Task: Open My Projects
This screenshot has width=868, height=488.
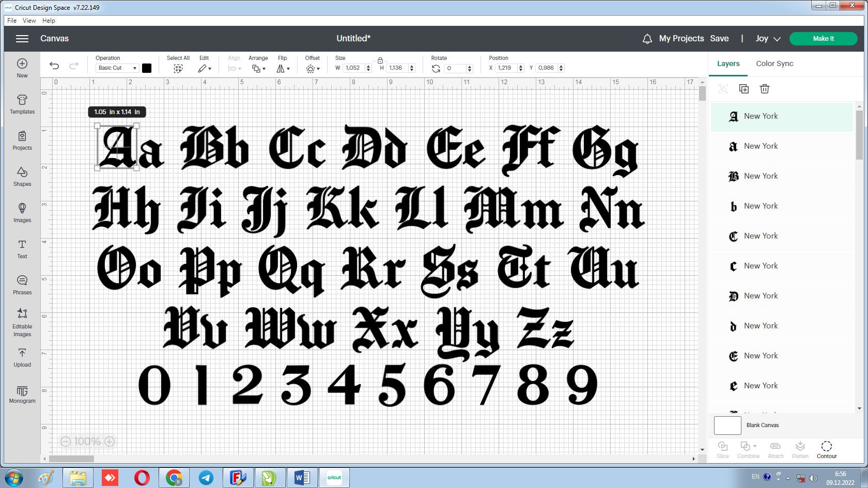Action: [681, 38]
